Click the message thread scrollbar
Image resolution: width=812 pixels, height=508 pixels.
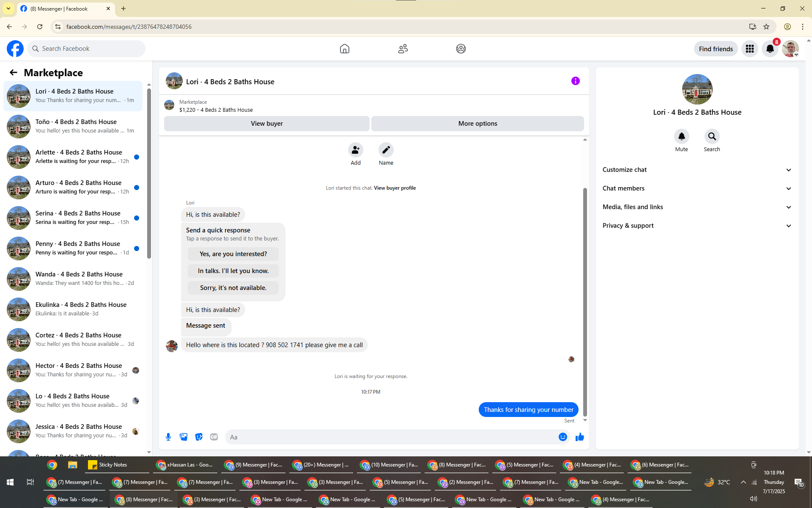585,302
